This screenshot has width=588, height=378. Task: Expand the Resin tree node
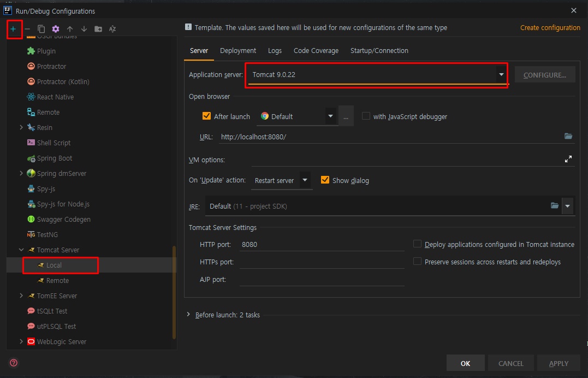click(x=21, y=128)
